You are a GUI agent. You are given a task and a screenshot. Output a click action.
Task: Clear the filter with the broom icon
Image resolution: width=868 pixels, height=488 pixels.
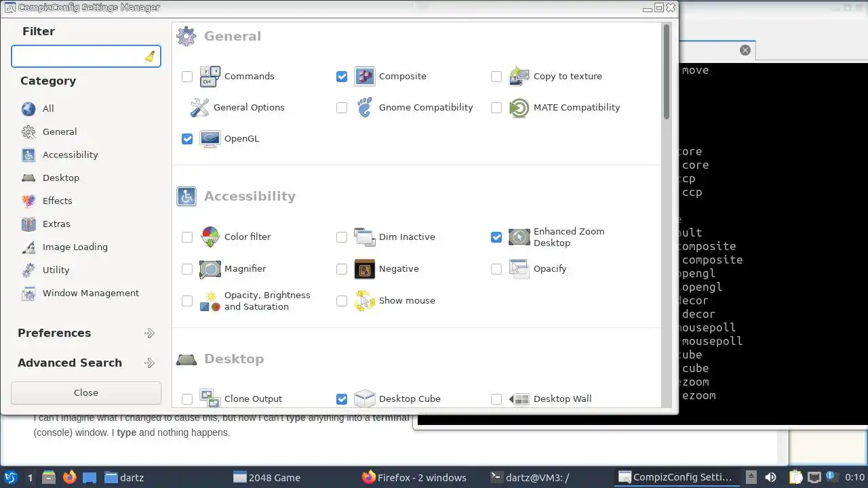(x=150, y=57)
